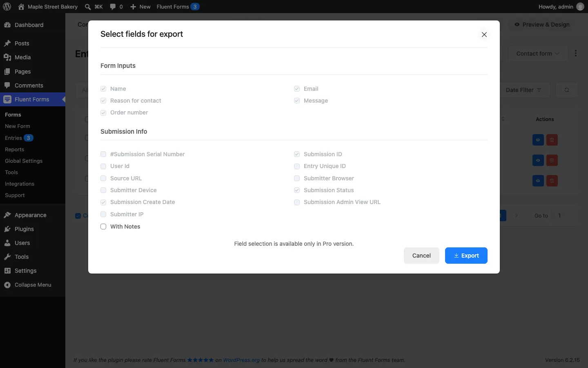The width and height of the screenshot is (588, 368).
Task: Open the comments bubble icon in admin bar
Action: tap(113, 7)
